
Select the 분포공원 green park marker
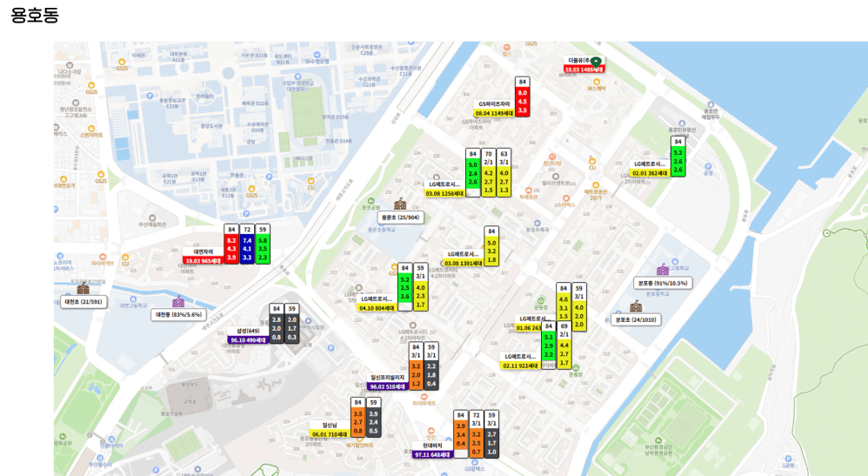(x=371, y=201)
